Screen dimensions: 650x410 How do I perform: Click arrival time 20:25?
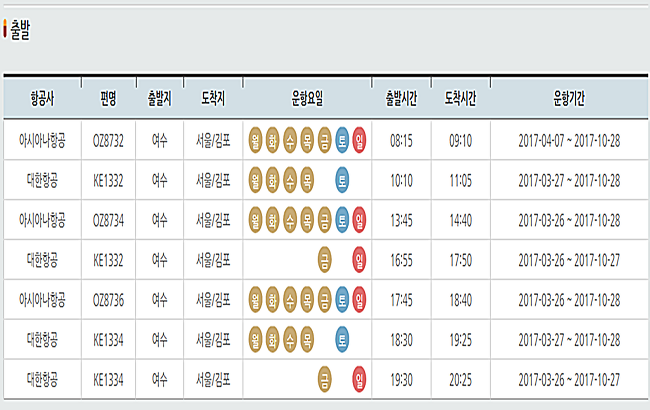tap(461, 380)
